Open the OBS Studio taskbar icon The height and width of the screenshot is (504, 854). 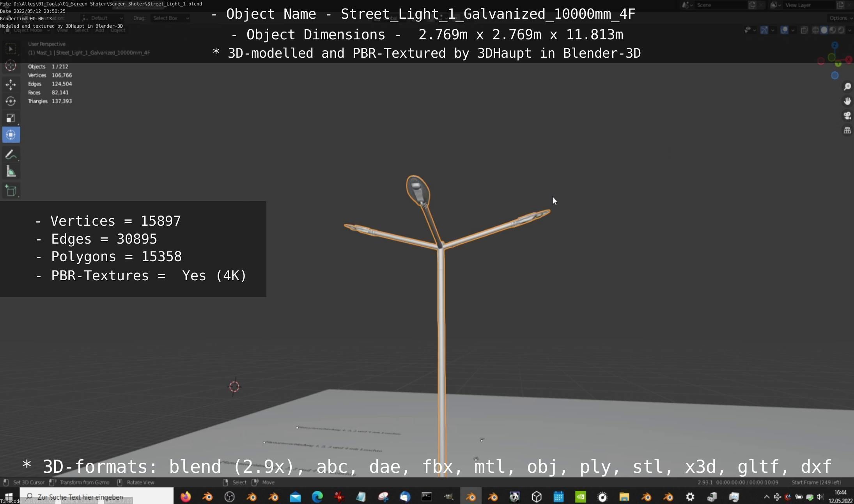[230, 497]
